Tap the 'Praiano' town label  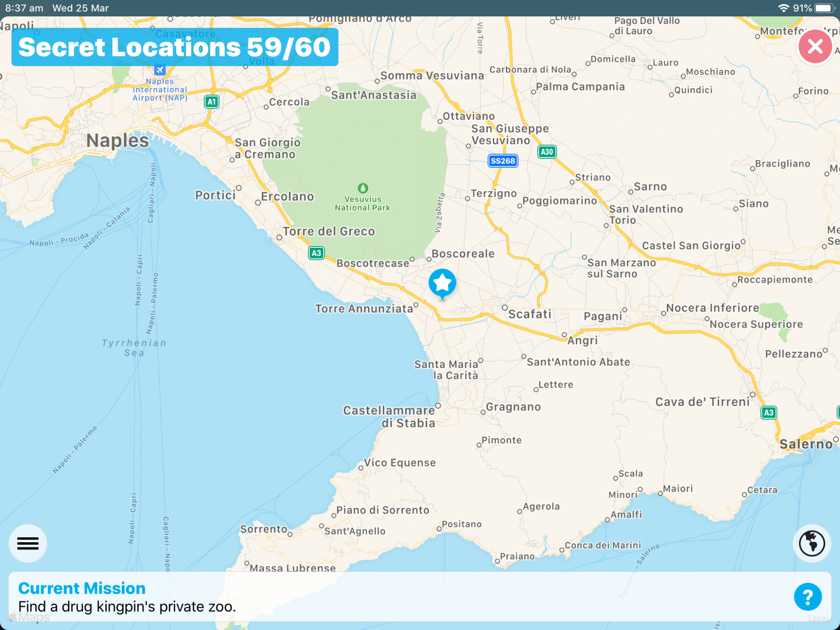tap(517, 556)
